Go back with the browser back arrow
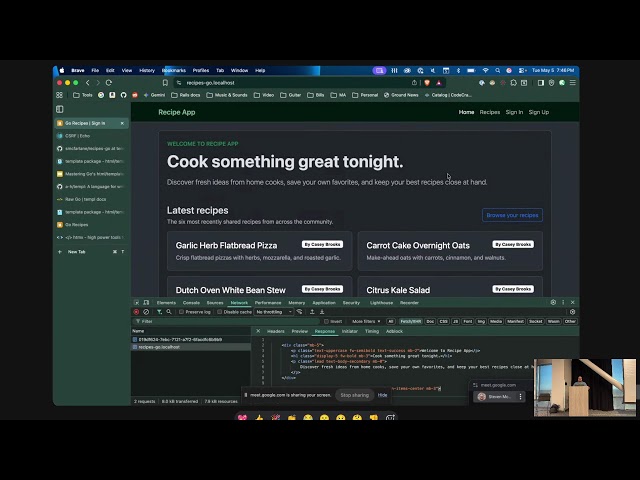 [x=87, y=83]
